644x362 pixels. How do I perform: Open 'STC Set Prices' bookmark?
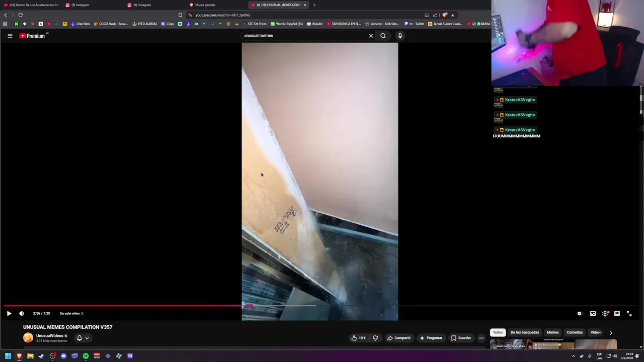(x=255, y=24)
